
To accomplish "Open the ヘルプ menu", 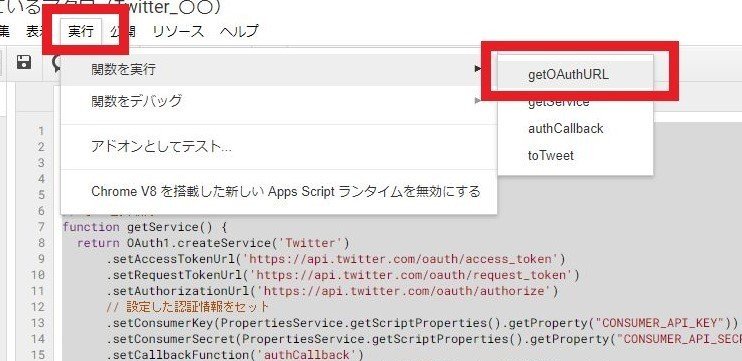I will (239, 31).
